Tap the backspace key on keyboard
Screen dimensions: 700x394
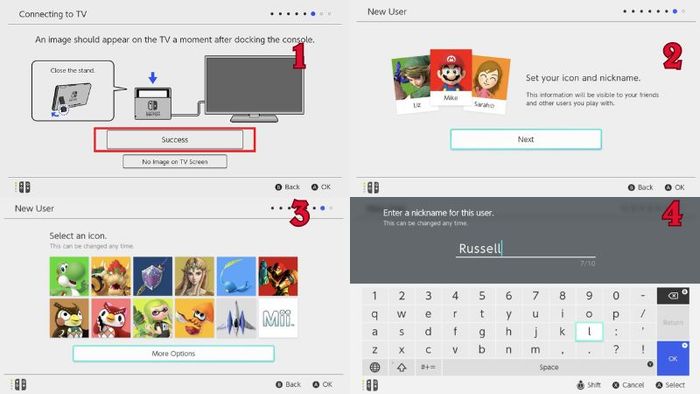click(x=673, y=296)
